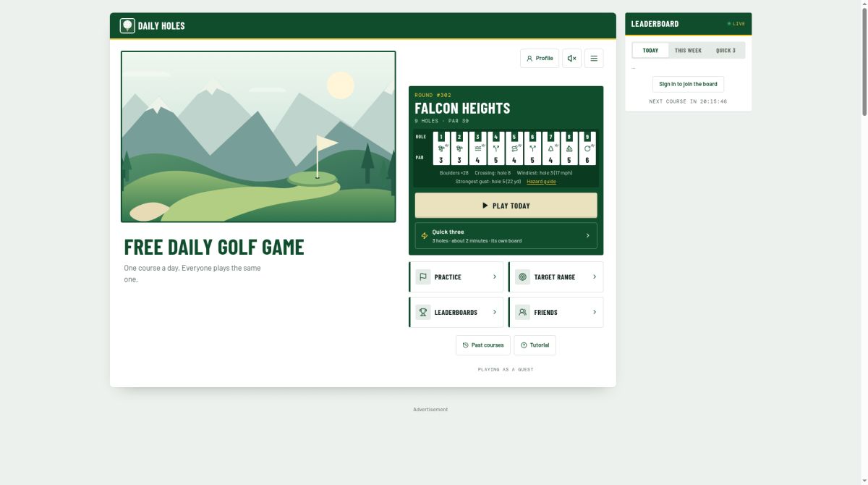
Task: Toggle the muted sound speaker icon
Action: coord(571,59)
